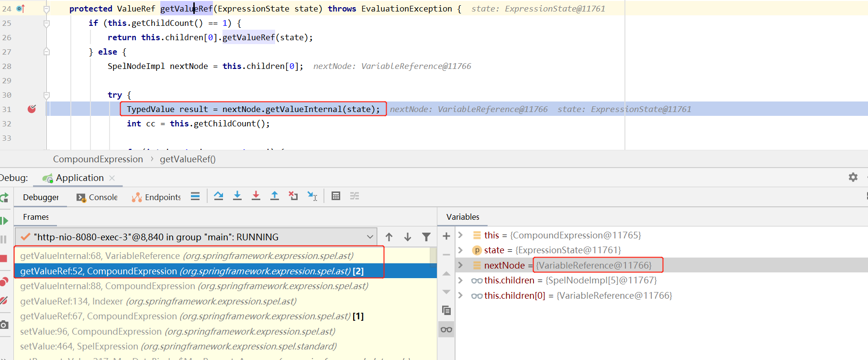Image resolution: width=868 pixels, height=360 pixels.
Task: Toggle the breakpoint on line 31
Action: tap(32, 109)
